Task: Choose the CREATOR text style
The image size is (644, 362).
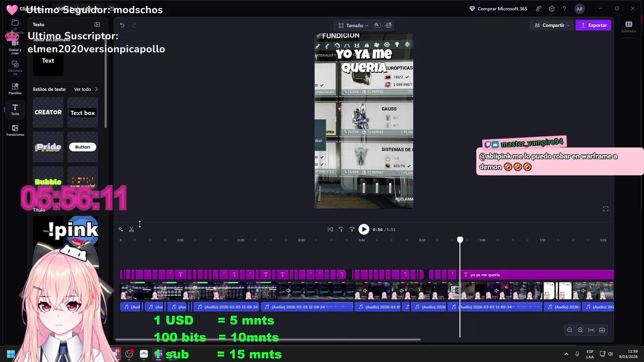Action: click(48, 113)
